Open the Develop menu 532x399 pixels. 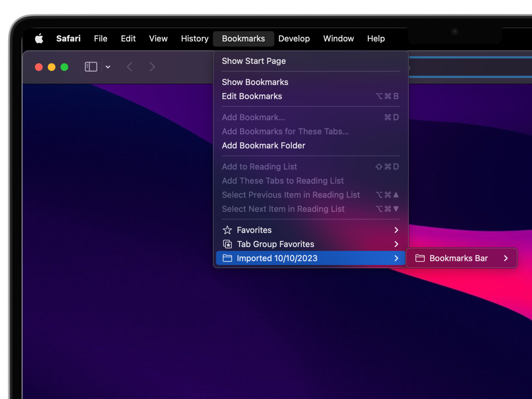pos(294,39)
